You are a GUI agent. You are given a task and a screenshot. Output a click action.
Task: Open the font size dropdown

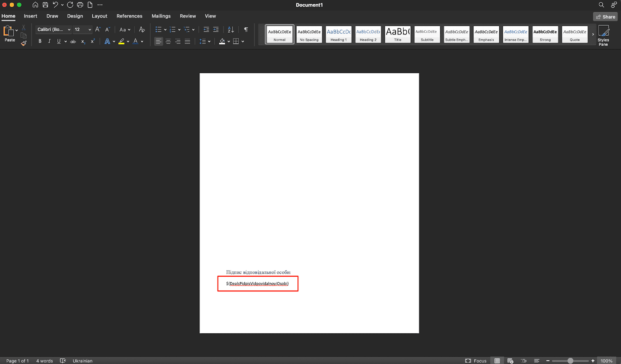90,29
